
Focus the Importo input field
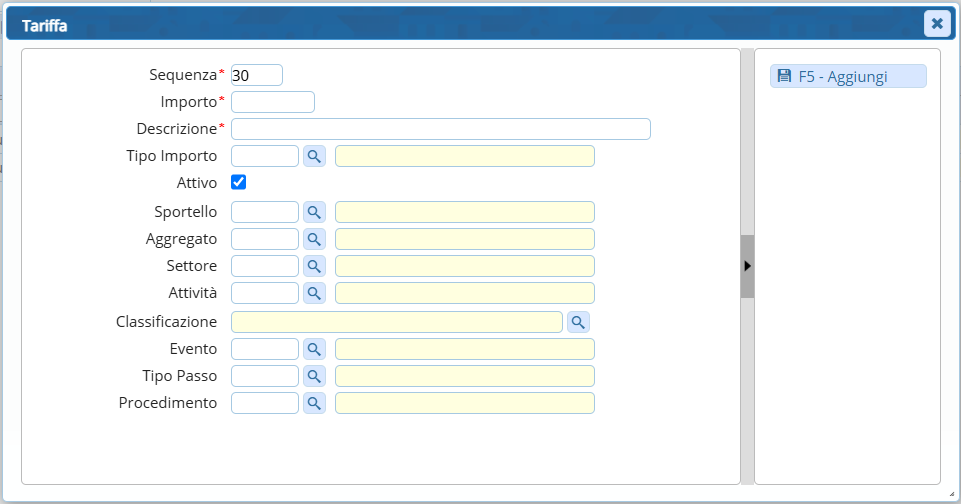pos(273,102)
